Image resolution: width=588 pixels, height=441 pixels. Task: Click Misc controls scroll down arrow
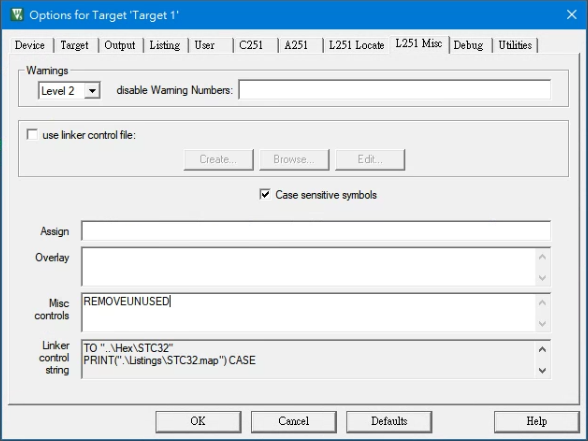pyautogui.click(x=542, y=323)
